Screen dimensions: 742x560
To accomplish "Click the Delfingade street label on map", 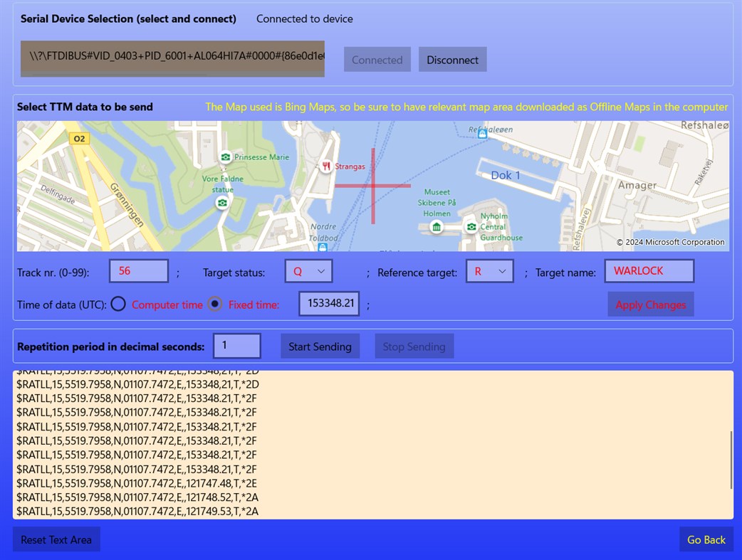I will 58,194.
